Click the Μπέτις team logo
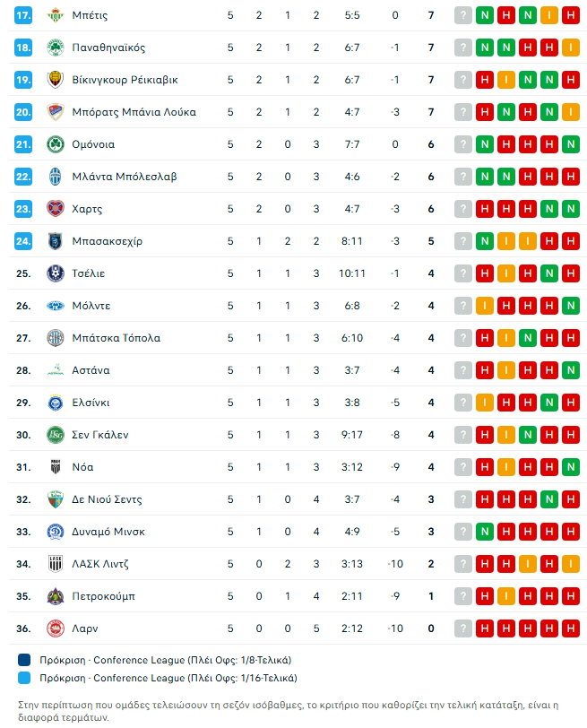The width and height of the screenshot is (587, 728). click(56, 15)
